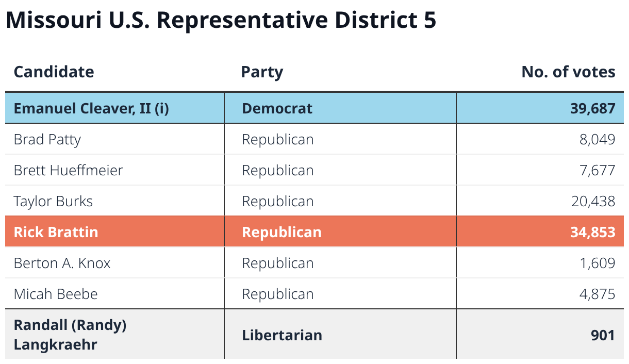629x364 pixels.
Task: Click the 1,609 votes value
Action: (x=597, y=263)
